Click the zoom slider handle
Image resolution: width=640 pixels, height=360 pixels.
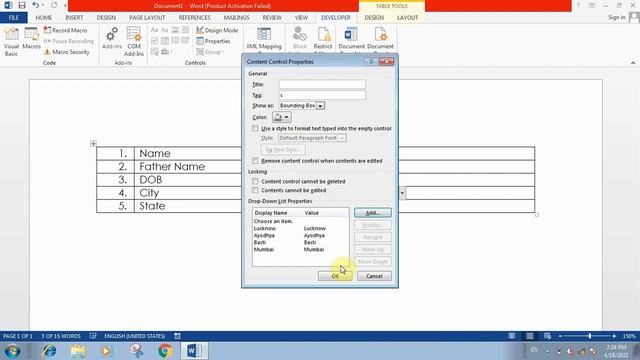click(589, 336)
